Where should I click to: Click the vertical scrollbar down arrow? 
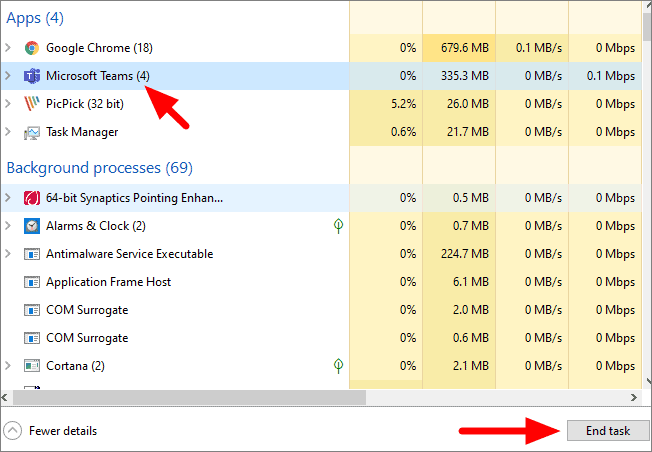(x=648, y=380)
